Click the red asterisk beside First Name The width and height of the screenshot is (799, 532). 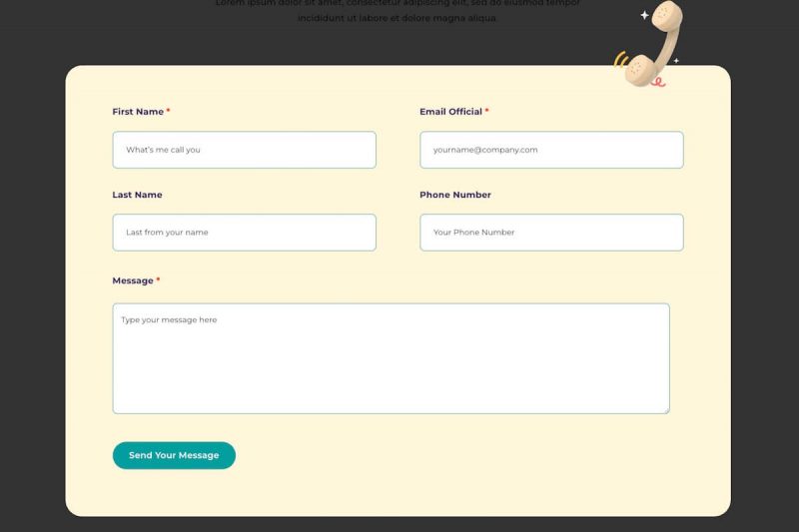[168, 111]
